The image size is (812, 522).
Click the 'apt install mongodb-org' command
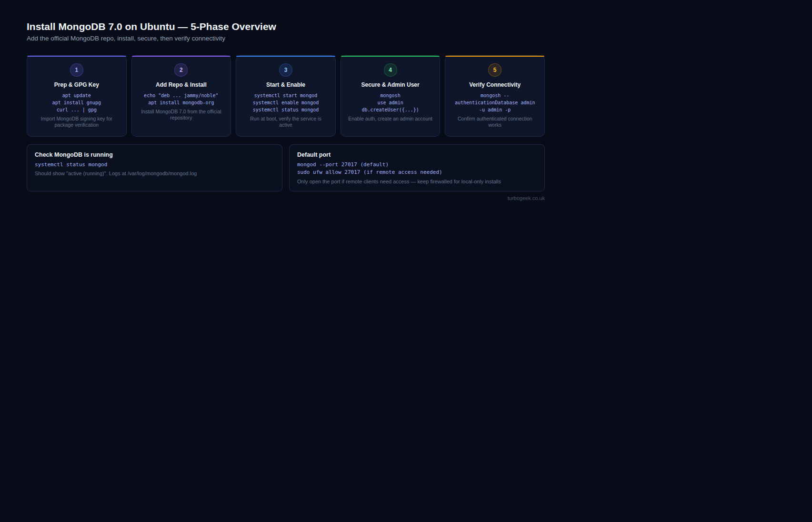click(181, 103)
